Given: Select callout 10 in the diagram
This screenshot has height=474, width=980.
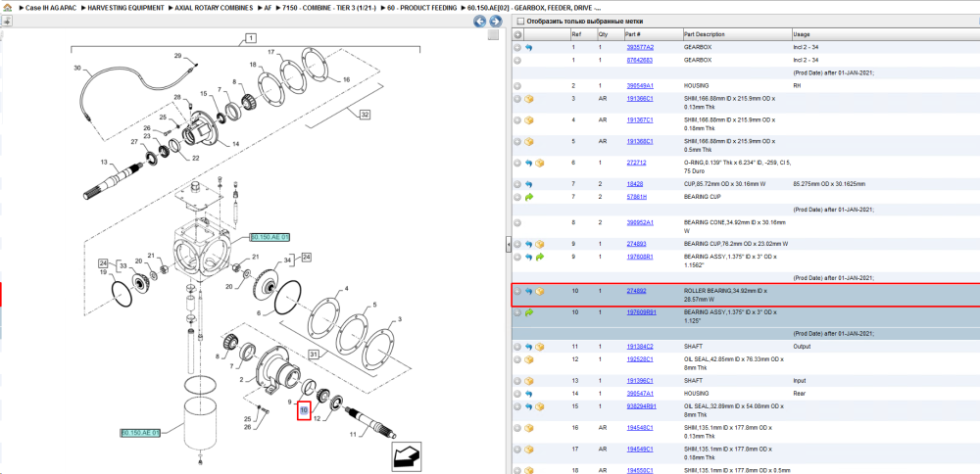Looking at the screenshot, I should [x=304, y=410].
